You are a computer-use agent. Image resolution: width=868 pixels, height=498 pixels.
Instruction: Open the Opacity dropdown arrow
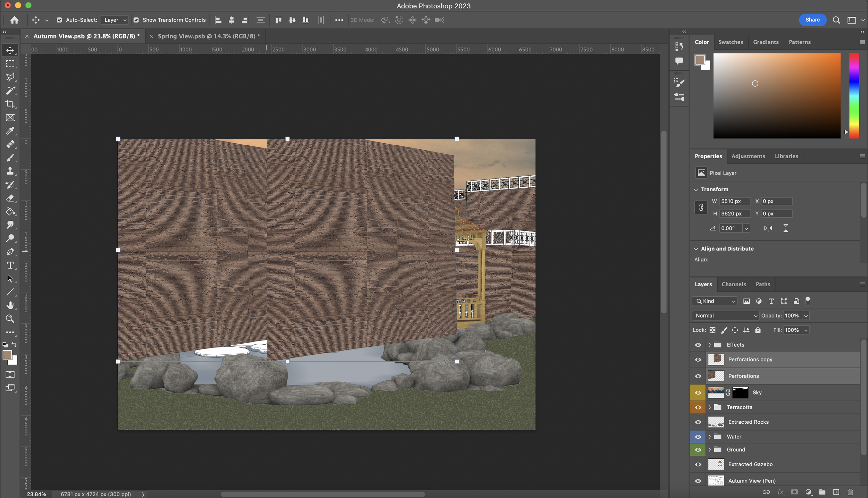[x=806, y=316]
